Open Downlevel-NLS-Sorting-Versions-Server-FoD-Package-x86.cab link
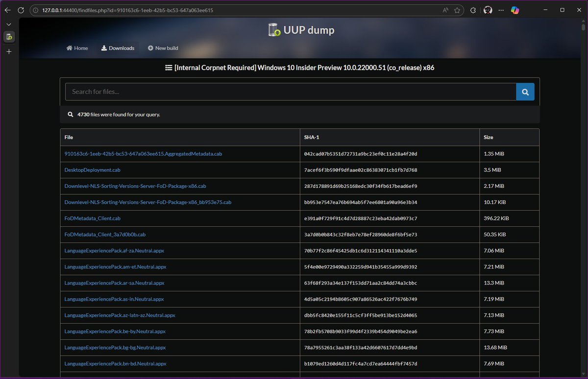Viewport: 588px width, 379px height. point(135,186)
